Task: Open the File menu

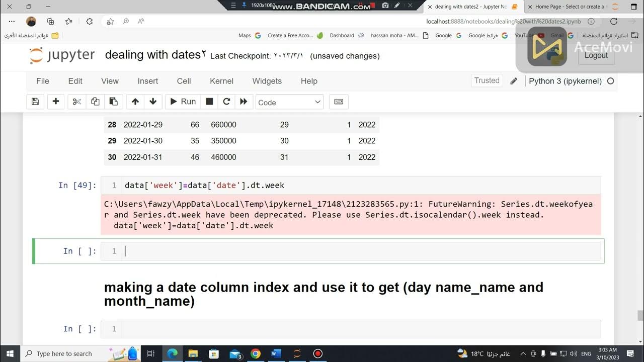Action: click(x=43, y=81)
